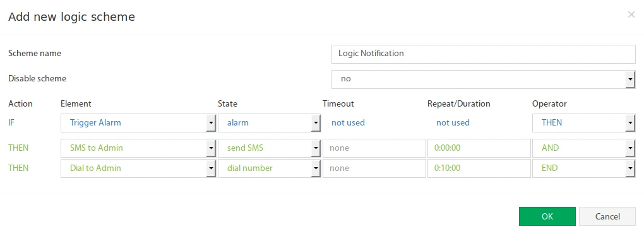The image size is (644, 234).
Task: Open the IF row THEN operator dropdown
Action: coord(583,123)
